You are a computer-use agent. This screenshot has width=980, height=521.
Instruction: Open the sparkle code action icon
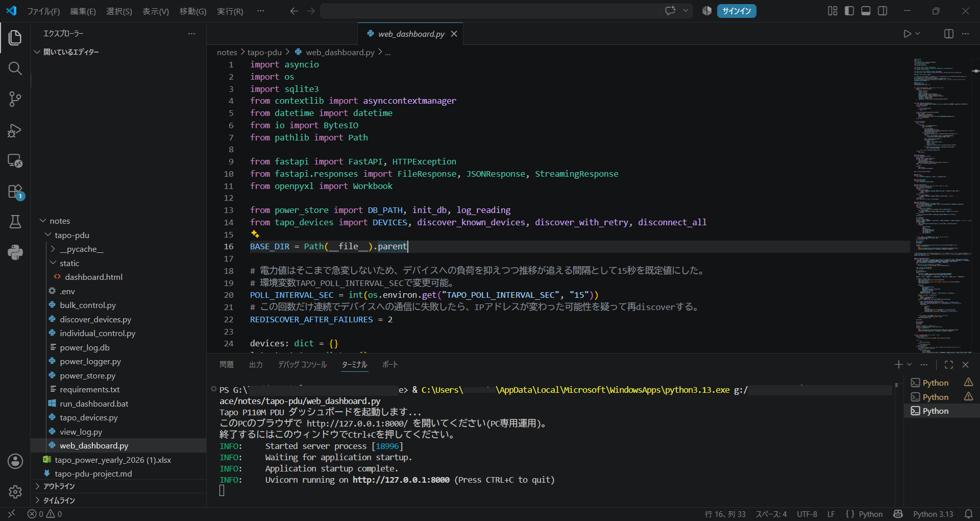(x=255, y=234)
